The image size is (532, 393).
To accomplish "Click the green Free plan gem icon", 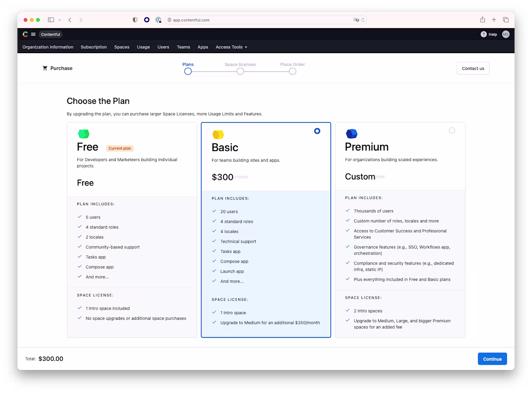I will click(x=83, y=134).
